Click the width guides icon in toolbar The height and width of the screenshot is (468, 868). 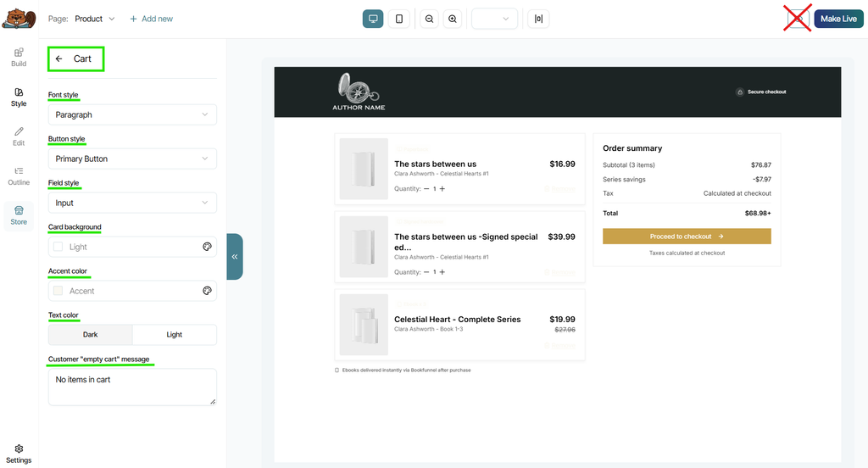click(538, 19)
